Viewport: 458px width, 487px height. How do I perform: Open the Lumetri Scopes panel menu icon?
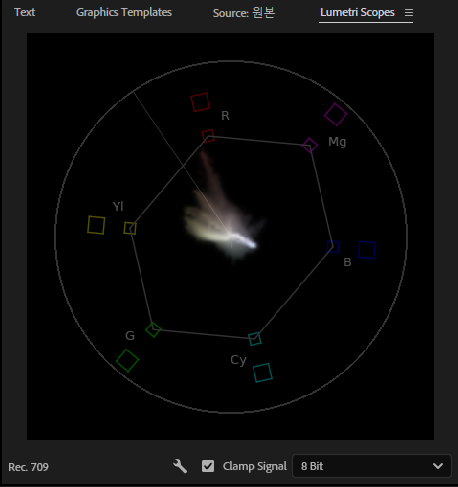pos(409,13)
